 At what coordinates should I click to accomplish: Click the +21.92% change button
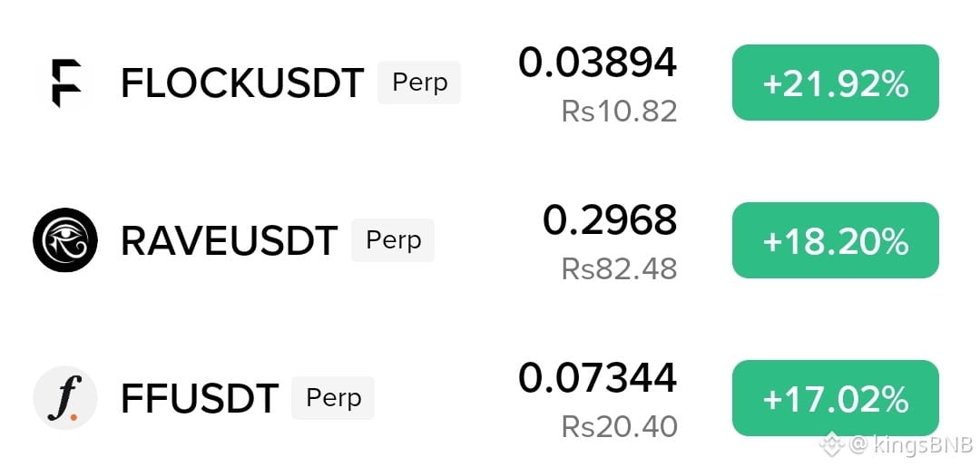tap(836, 83)
